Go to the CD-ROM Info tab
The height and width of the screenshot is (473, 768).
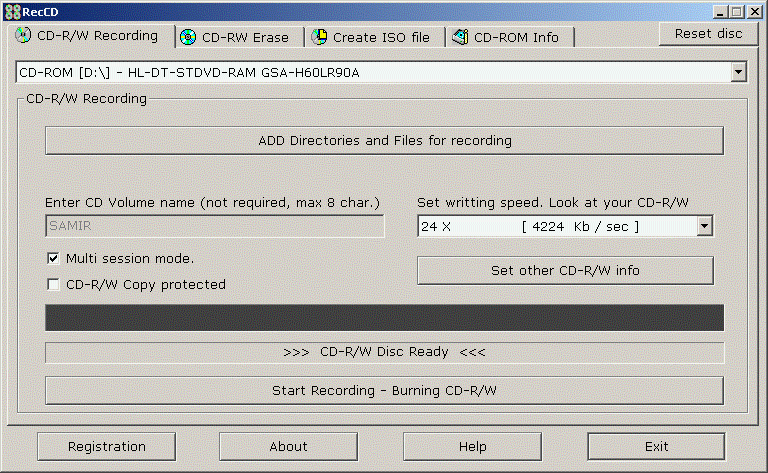click(516, 38)
